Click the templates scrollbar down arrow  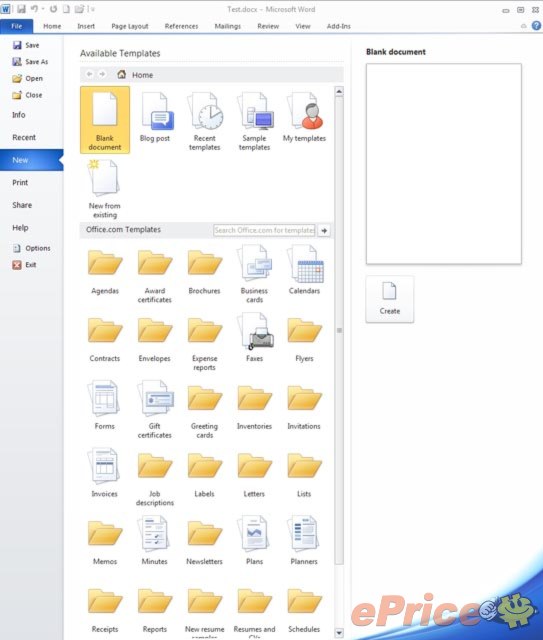339,633
